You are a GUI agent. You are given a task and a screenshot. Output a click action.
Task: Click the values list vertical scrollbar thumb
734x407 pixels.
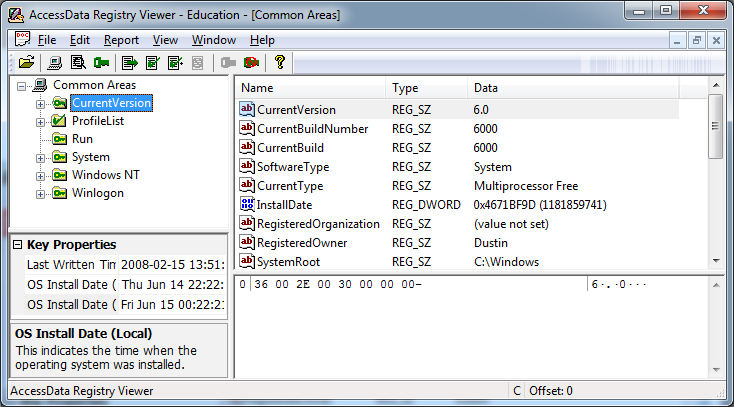716,126
